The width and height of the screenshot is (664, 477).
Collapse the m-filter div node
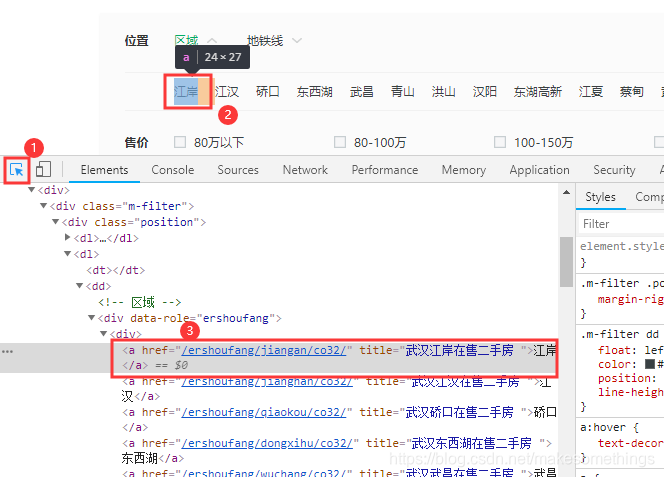coord(43,206)
